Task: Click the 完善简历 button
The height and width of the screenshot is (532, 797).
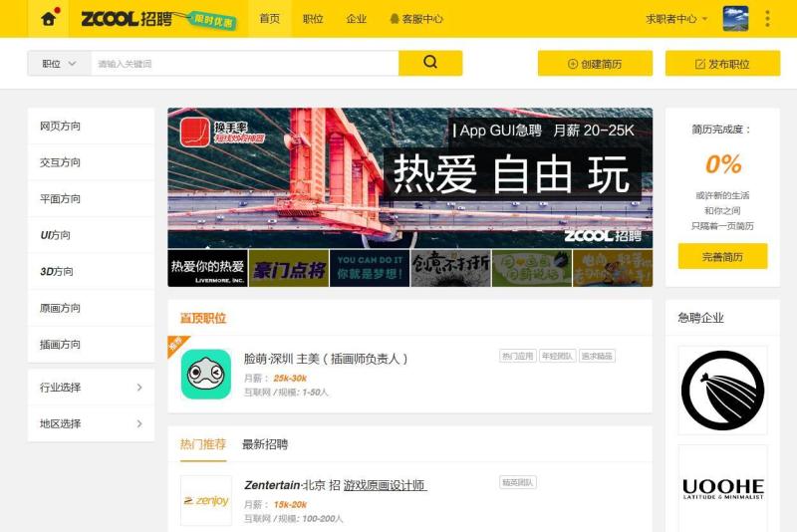Action: click(722, 257)
